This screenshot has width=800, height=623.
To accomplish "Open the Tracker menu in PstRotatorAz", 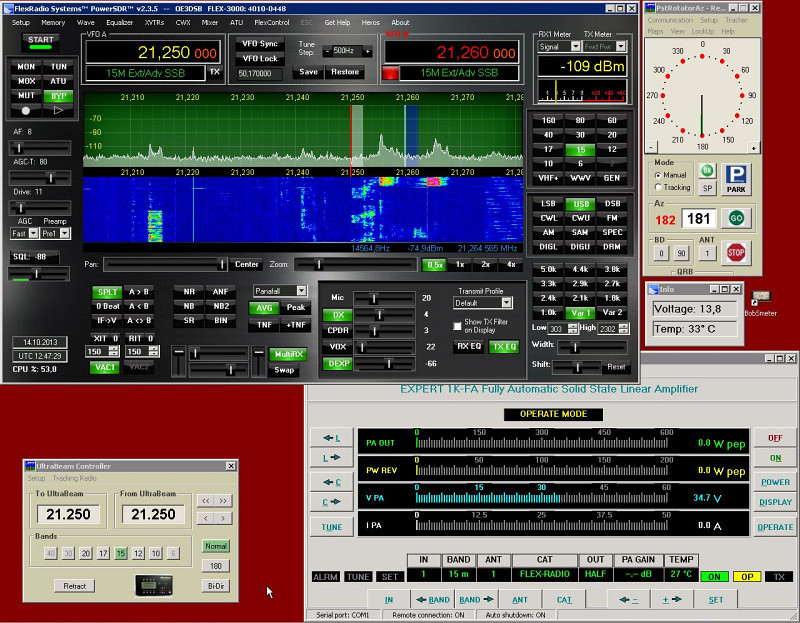I will (x=736, y=20).
